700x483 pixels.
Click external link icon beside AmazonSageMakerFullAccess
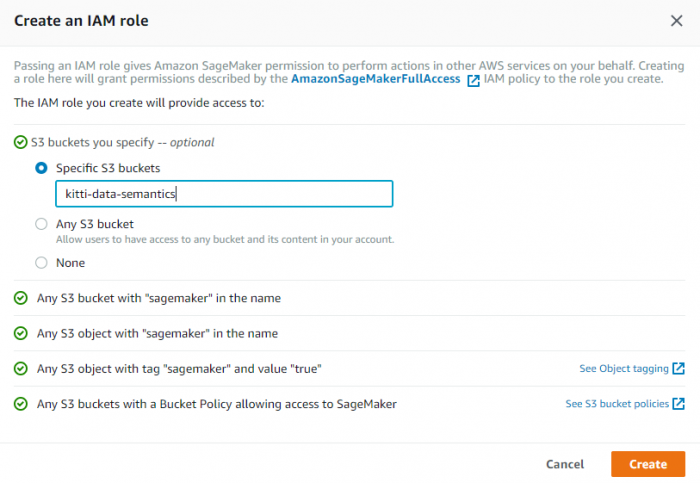pyautogui.click(x=473, y=80)
